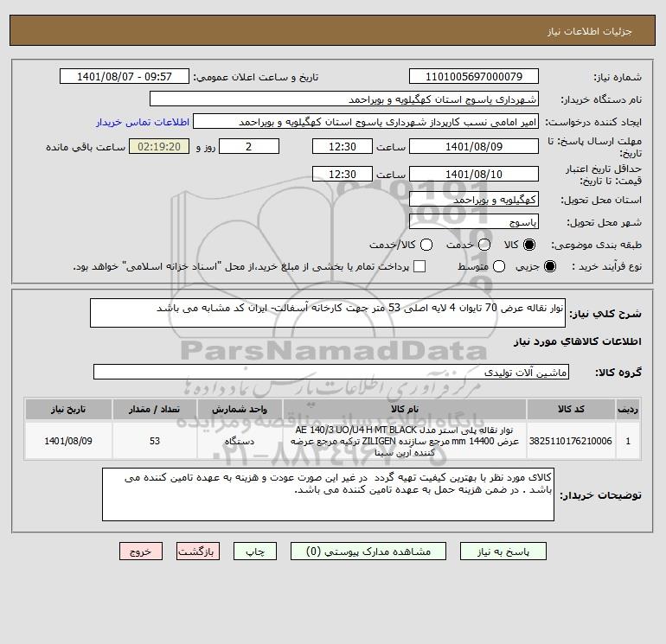The image size is (666, 644).
Task: Click the unit cell دستگاه
Action: pyautogui.click(x=240, y=441)
